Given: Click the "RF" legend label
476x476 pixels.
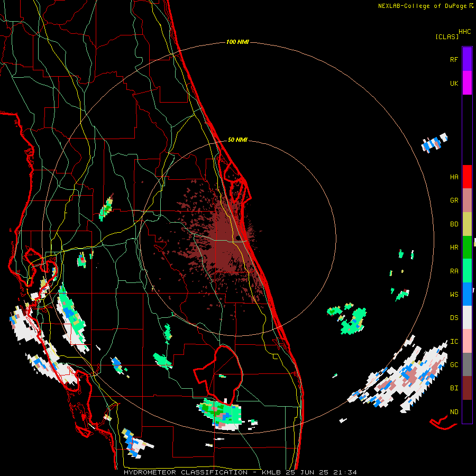Looking at the screenshot, I should 454,59.
